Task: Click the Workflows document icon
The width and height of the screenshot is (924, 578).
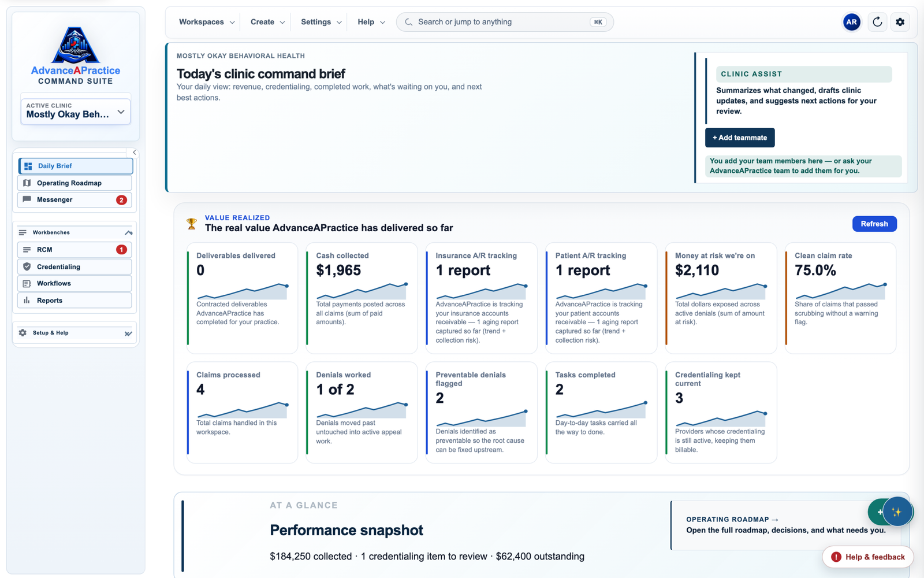Action: pos(27,283)
